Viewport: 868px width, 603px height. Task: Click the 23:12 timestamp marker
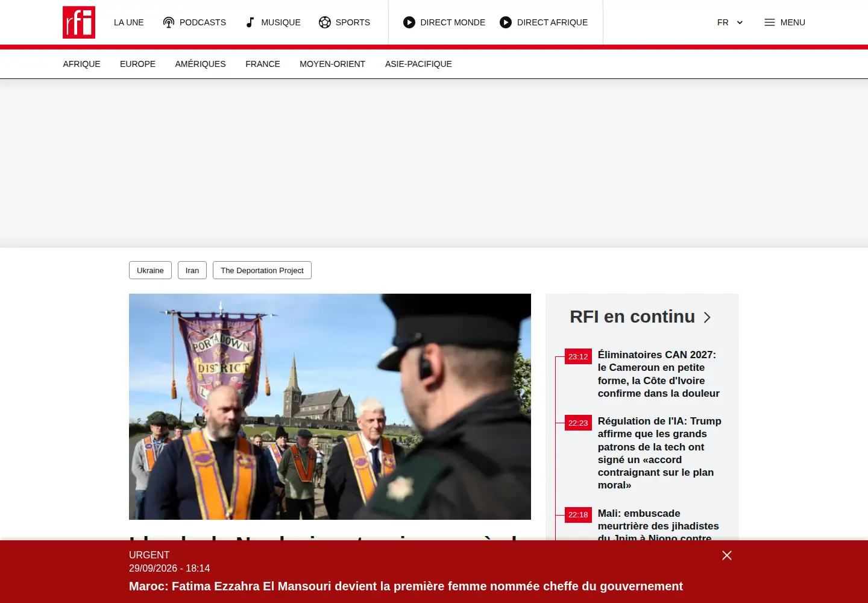coord(578,356)
